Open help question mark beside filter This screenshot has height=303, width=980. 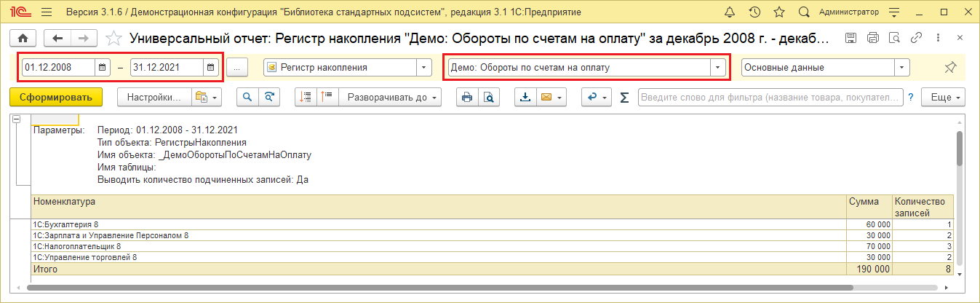910,97
